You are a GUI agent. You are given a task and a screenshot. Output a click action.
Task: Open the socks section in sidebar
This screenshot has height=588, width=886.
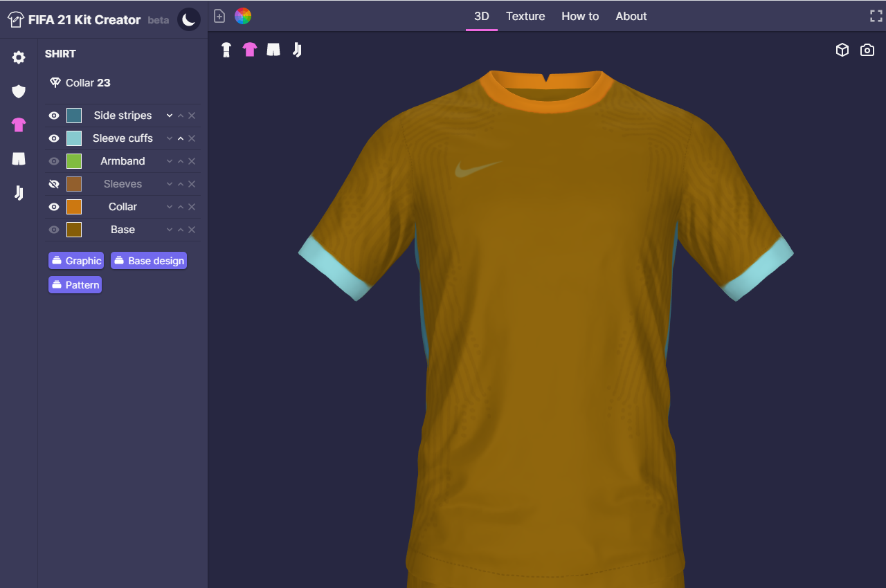[19, 193]
